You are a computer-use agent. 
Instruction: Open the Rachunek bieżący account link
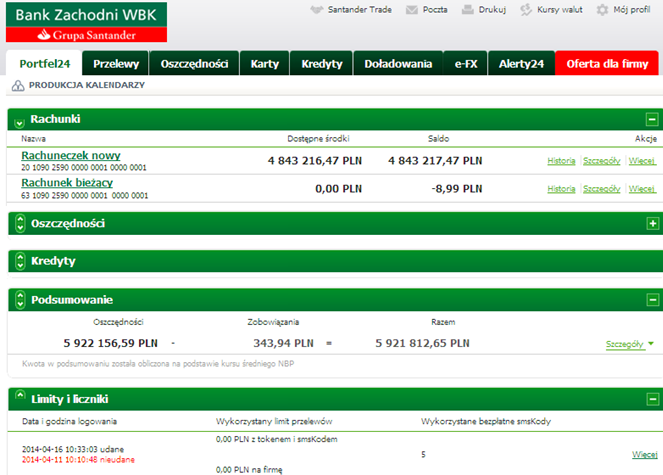(67, 183)
